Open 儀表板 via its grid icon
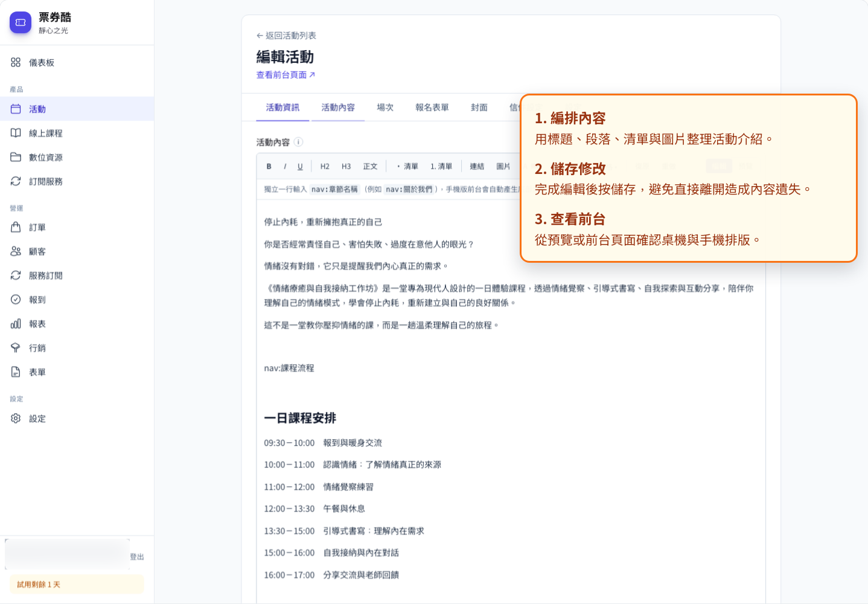This screenshot has height=604, width=868. pos(16,62)
